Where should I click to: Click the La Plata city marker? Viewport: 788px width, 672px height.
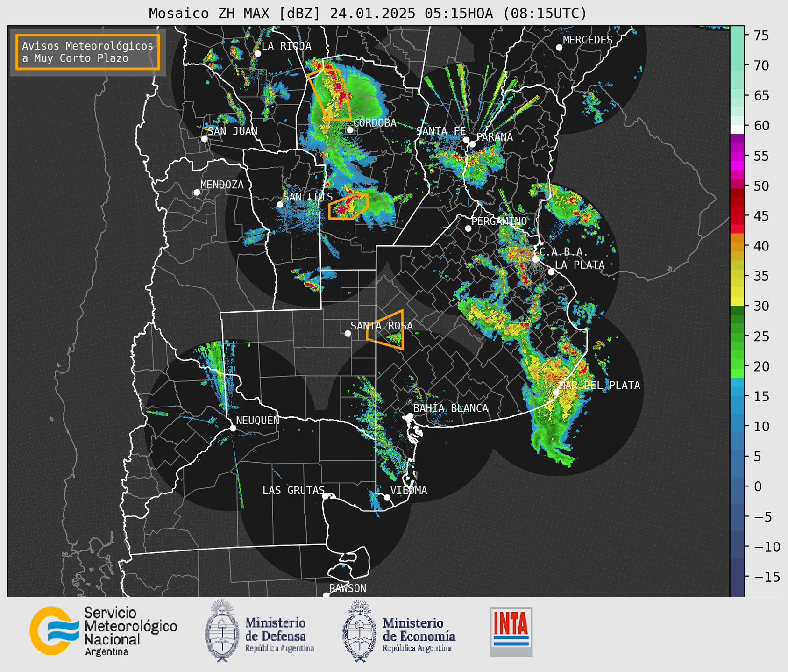[551, 272]
